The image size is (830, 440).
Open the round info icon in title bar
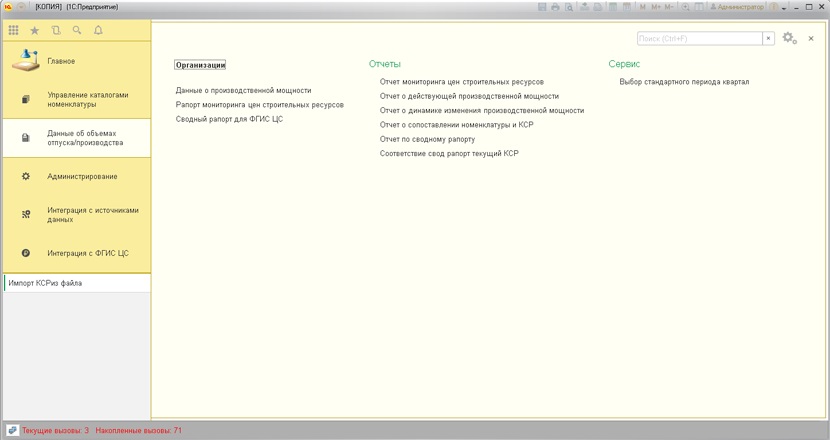[x=773, y=7]
